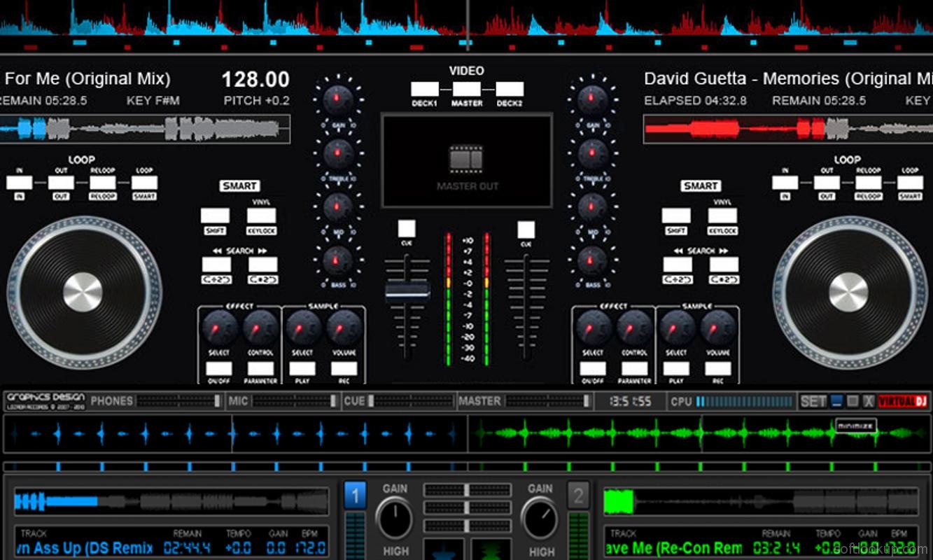Click left deck RELOOP button

[103, 183]
